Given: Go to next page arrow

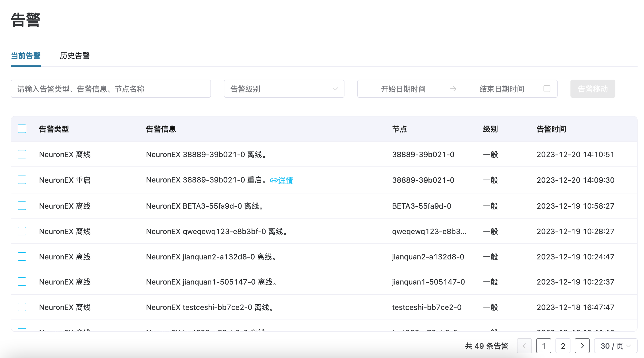Looking at the screenshot, I should click(x=582, y=346).
